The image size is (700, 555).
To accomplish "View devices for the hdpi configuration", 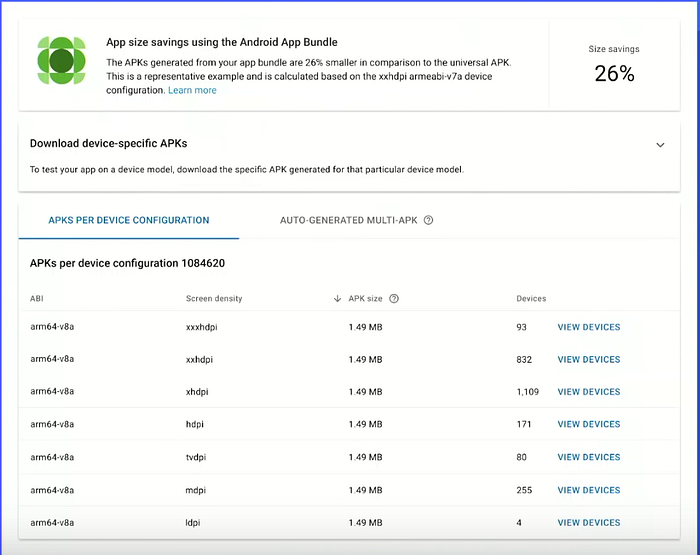I will pyautogui.click(x=589, y=425).
